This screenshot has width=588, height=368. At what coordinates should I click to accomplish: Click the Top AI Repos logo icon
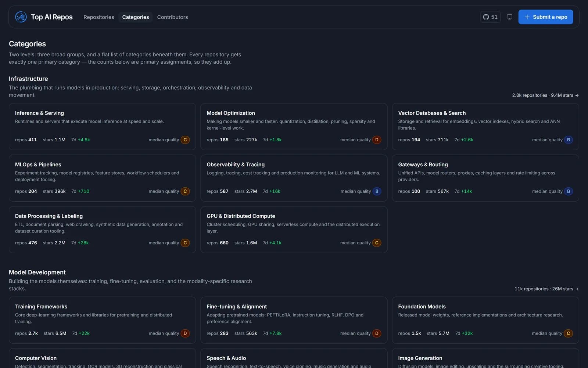click(x=21, y=17)
